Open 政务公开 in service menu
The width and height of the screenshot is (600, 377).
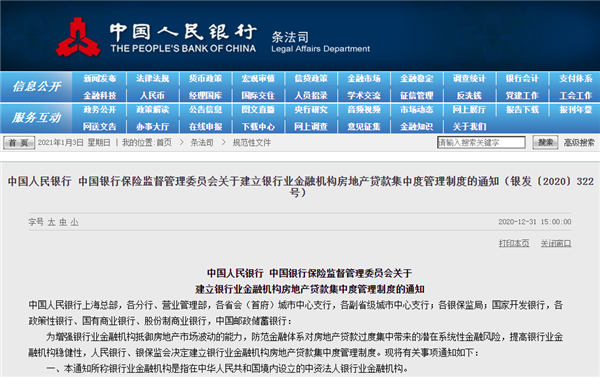point(99,110)
